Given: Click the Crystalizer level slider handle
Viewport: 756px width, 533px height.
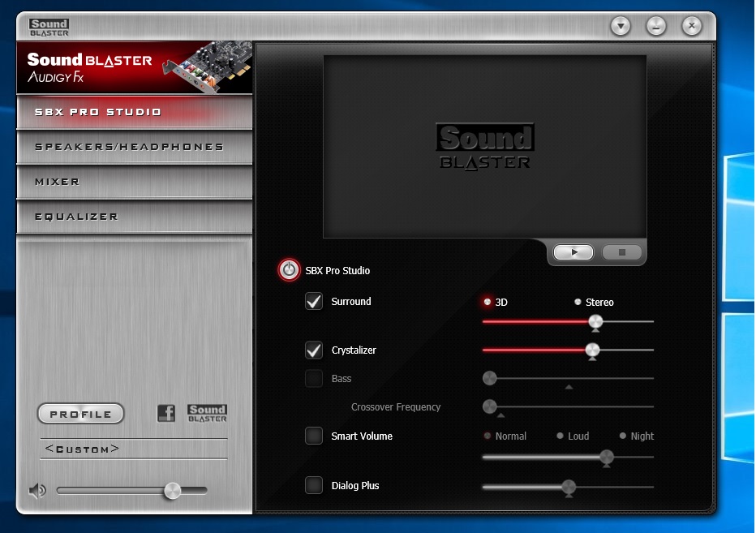Looking at the screenshot, I should 593,350.
